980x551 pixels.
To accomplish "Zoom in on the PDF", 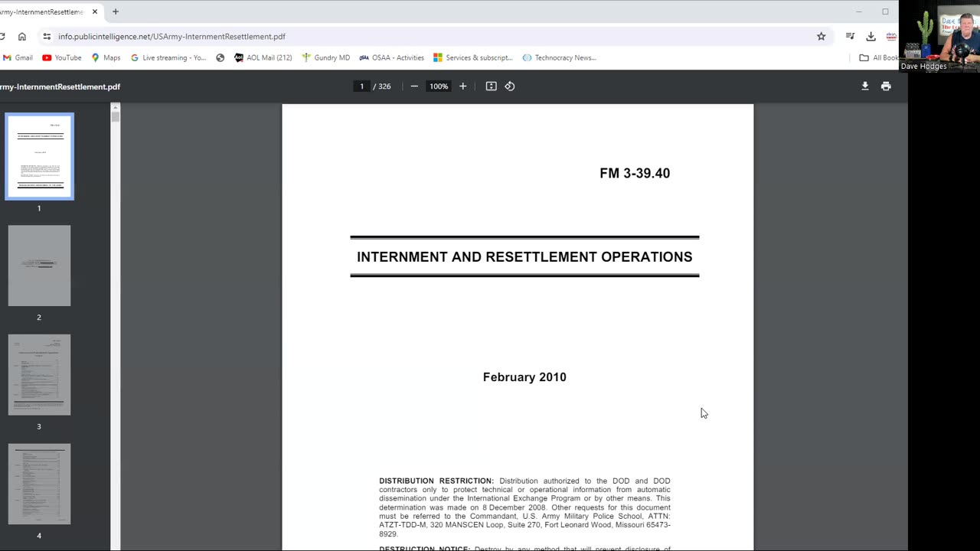I will pos(462,86).
